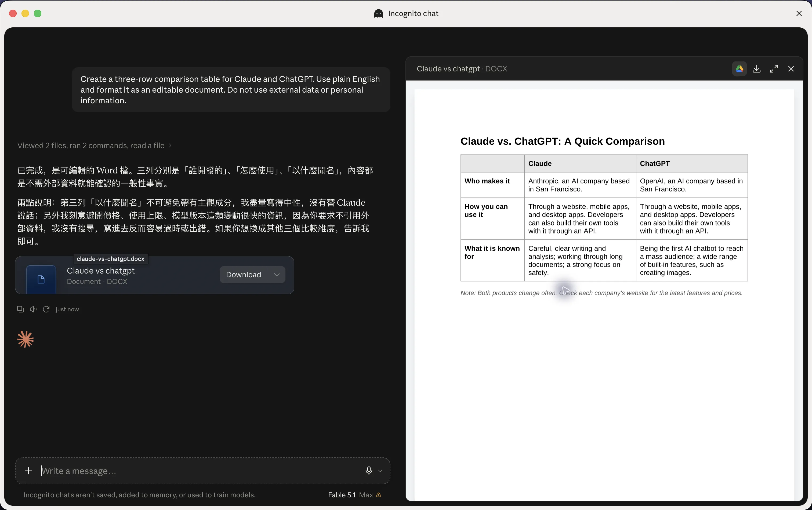Image resolution: width=812 pixels, height=510 pixels.
Task: Click the 'Claude vs chatgpt · DOCX' panel title
Action: (462, 69)
